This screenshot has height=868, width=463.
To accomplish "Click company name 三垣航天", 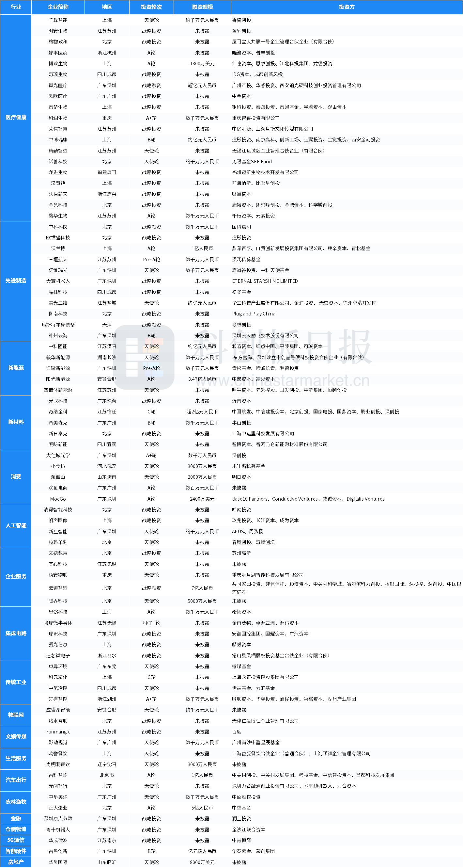I will tap(58, 260).
